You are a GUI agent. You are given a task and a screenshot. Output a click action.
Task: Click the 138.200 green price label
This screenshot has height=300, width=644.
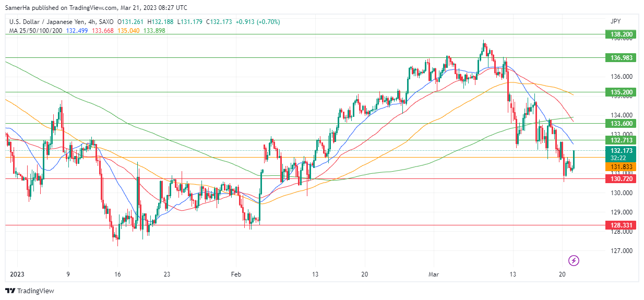(622, 34)
